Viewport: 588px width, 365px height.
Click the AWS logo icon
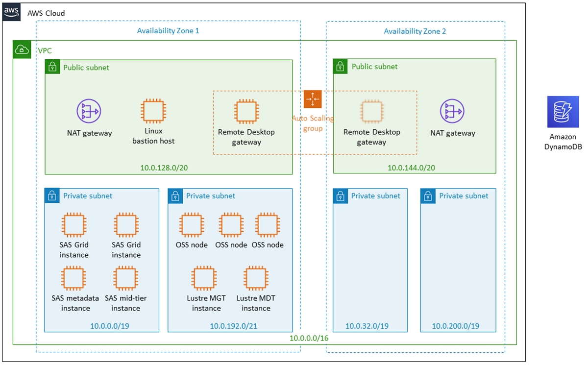click(x=12, y=12)
